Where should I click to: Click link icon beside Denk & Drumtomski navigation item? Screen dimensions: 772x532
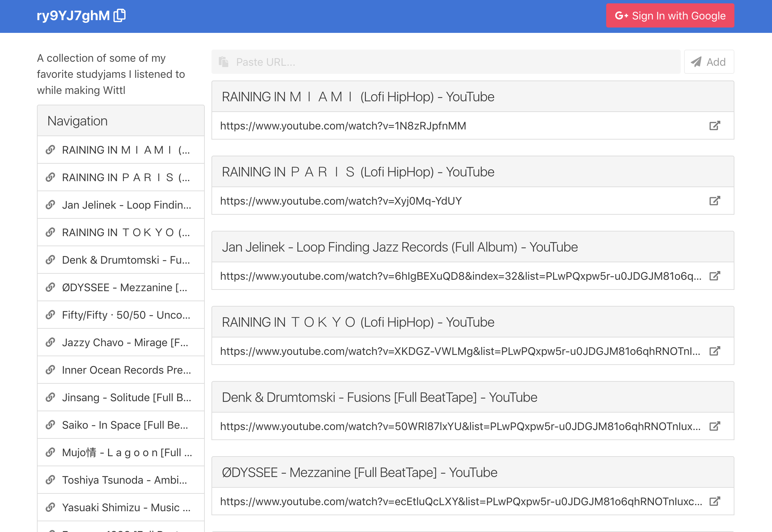pyautogui.click(x=50, y=260)
